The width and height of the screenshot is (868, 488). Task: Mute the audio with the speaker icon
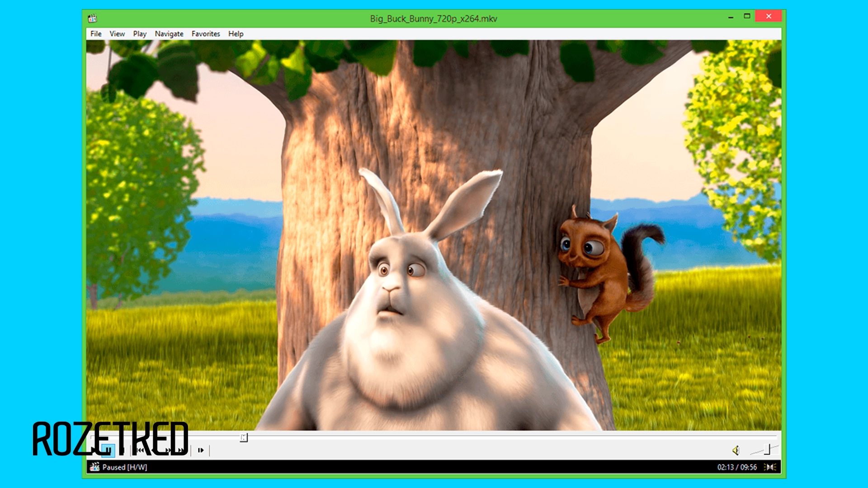click(736, 450)
